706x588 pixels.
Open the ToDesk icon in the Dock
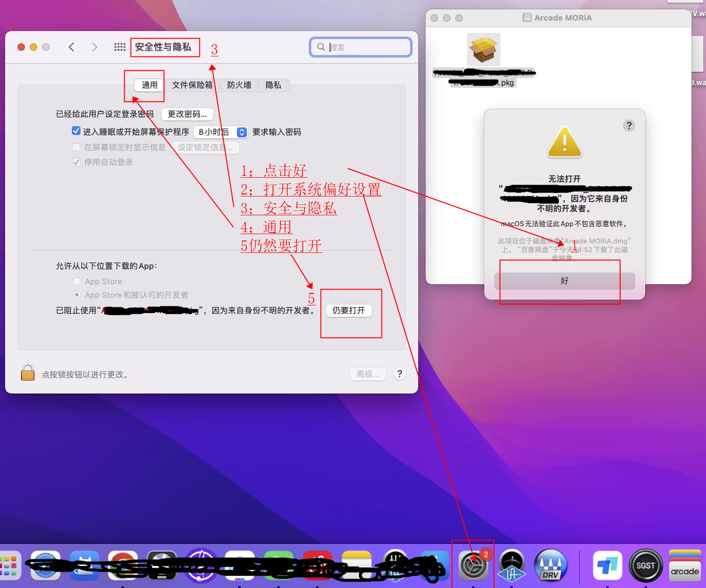pos(607,565)
